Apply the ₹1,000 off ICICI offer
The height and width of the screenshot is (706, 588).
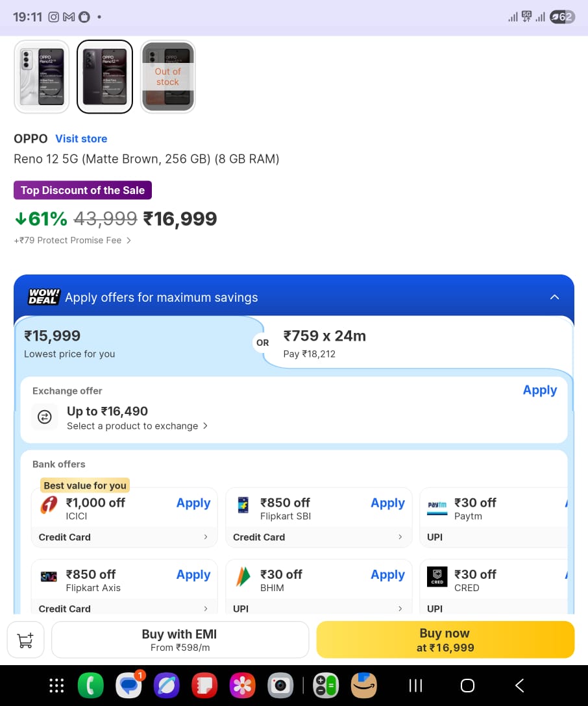tap(193, 503)
